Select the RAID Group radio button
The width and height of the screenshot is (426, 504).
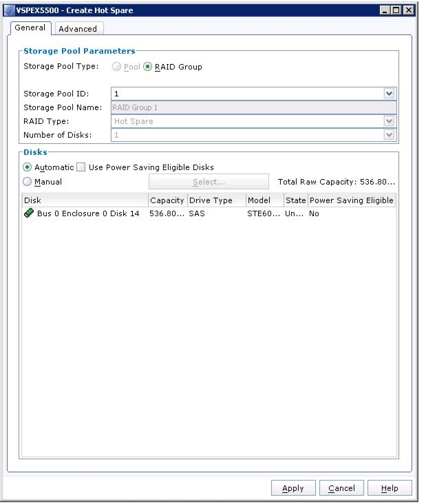[x=147, y=67]
